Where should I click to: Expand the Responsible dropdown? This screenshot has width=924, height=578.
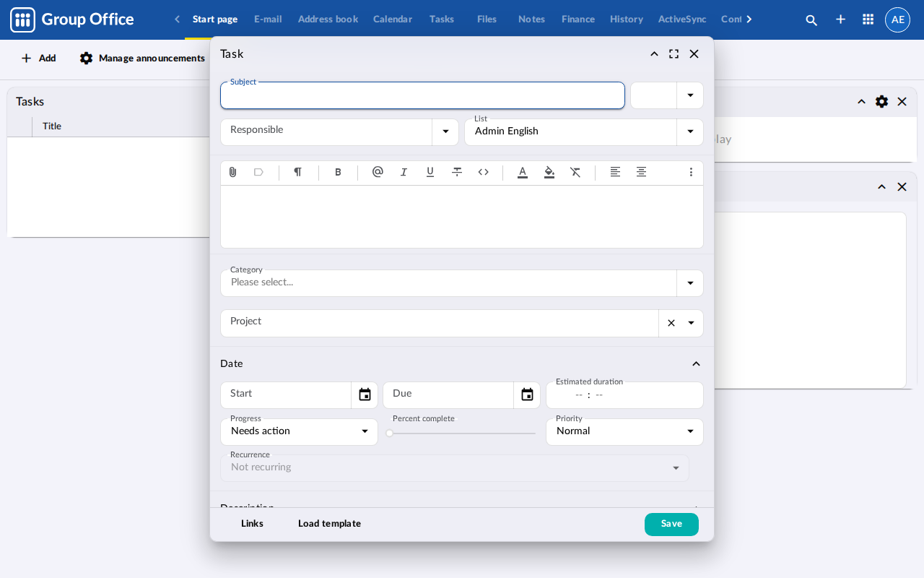click(x=445, y=131)
